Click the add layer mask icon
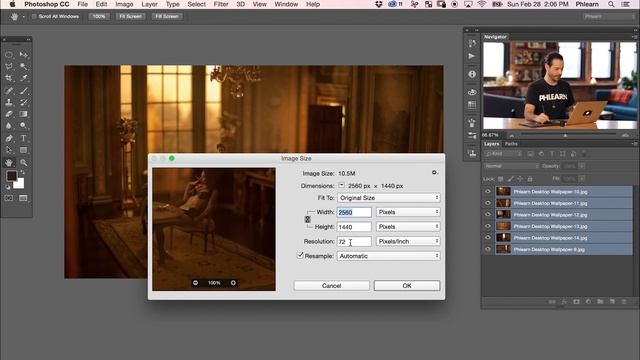This screenshot has width=640, height=360. 576,302
